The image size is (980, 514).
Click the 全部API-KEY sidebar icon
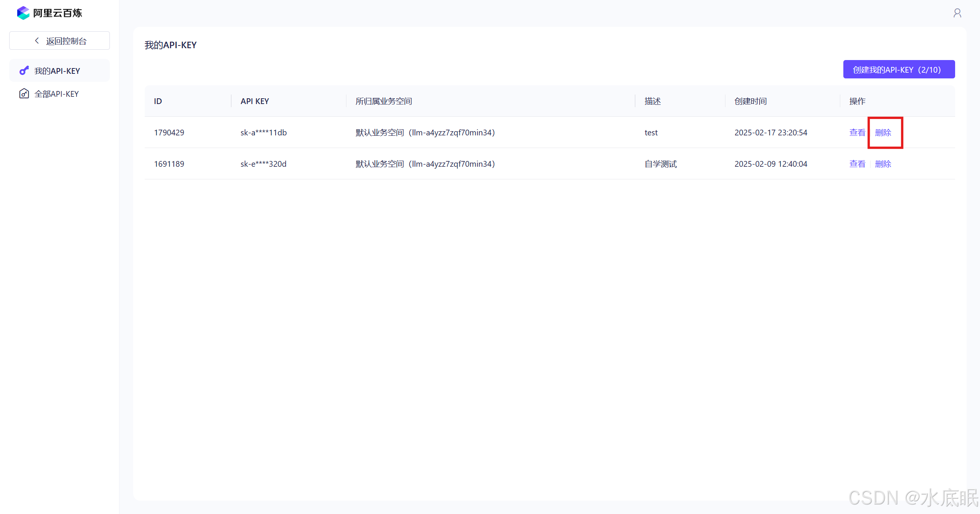[x=24, y=94]
